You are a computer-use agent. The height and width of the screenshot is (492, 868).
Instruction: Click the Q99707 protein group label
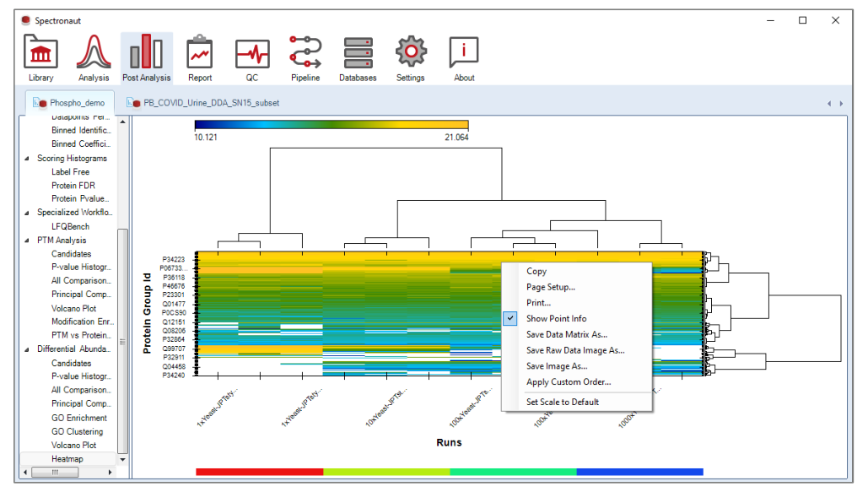tap(173, 349)
